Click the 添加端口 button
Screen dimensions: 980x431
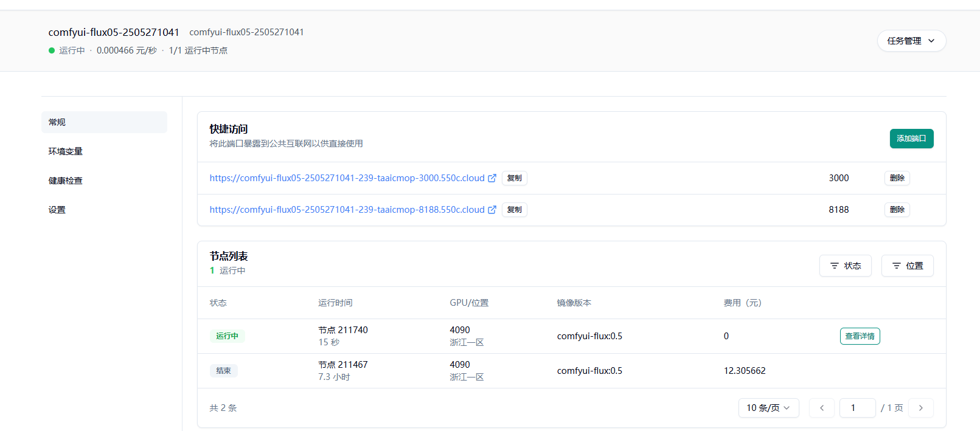tap(911, 139)
